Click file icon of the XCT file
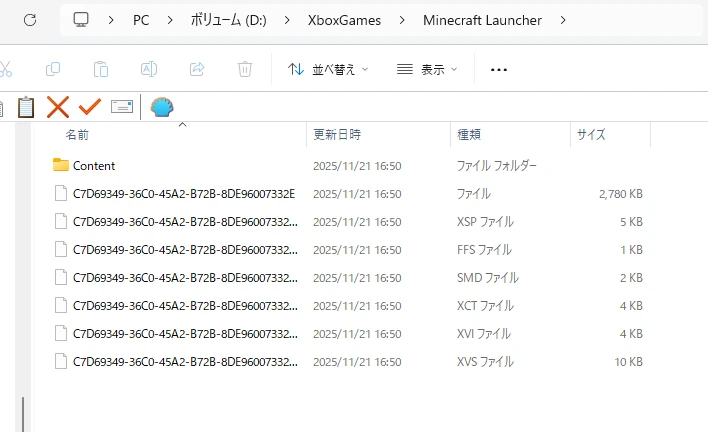The height and width of the screenshot is (432, 708). pyautogui.click(x=61, y=305)
